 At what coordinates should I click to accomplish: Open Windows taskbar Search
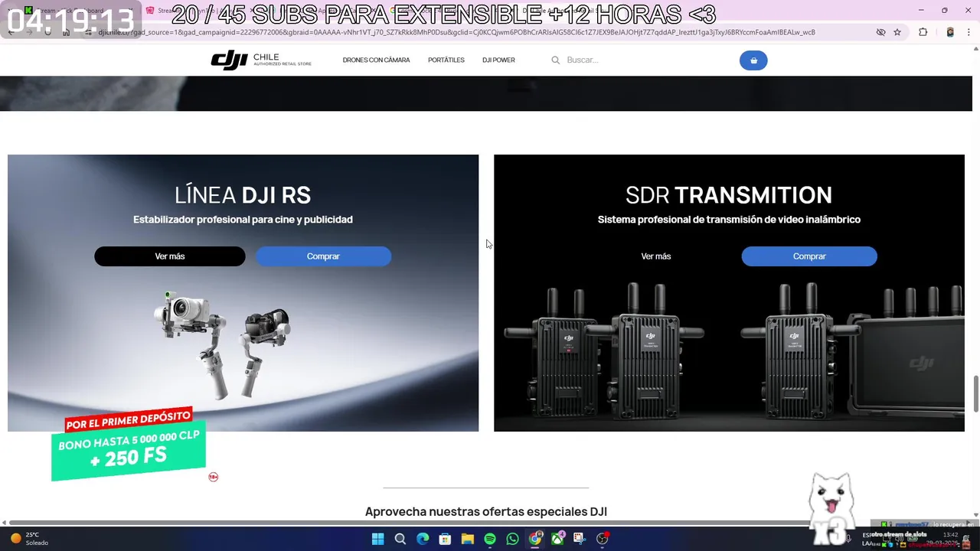click(x=400, y=539)
